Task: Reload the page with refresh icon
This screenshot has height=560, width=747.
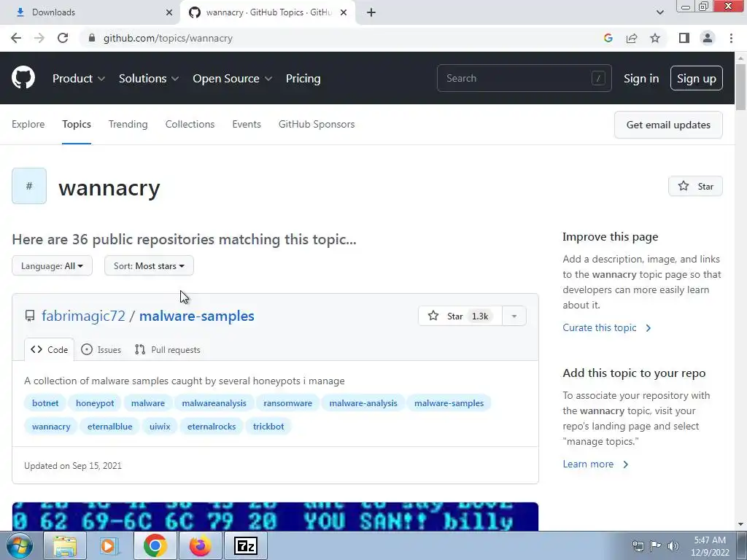Action: click(63, 38)
